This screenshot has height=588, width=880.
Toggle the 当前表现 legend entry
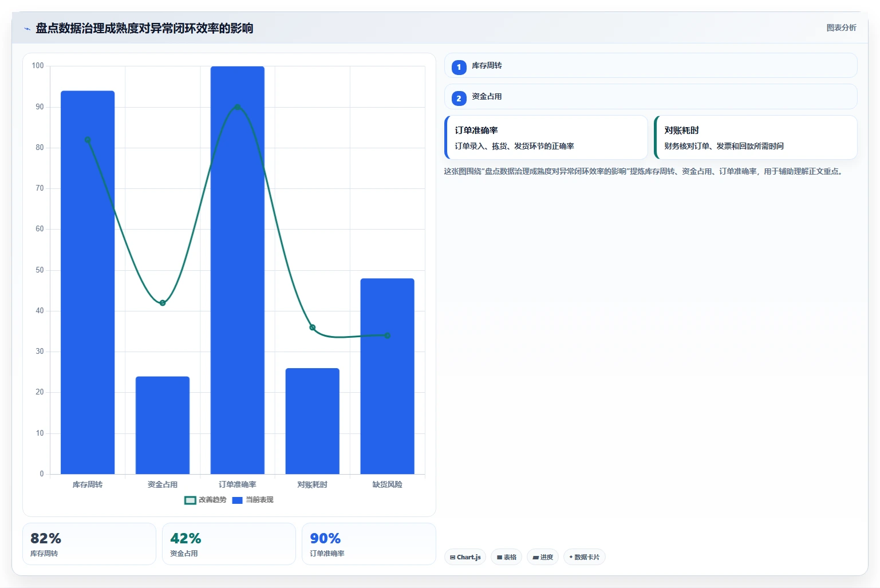[x=252, y=500]
